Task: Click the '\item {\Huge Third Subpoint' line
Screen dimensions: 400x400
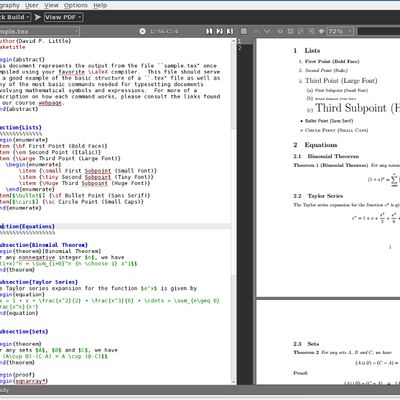Action: (84, 183)
